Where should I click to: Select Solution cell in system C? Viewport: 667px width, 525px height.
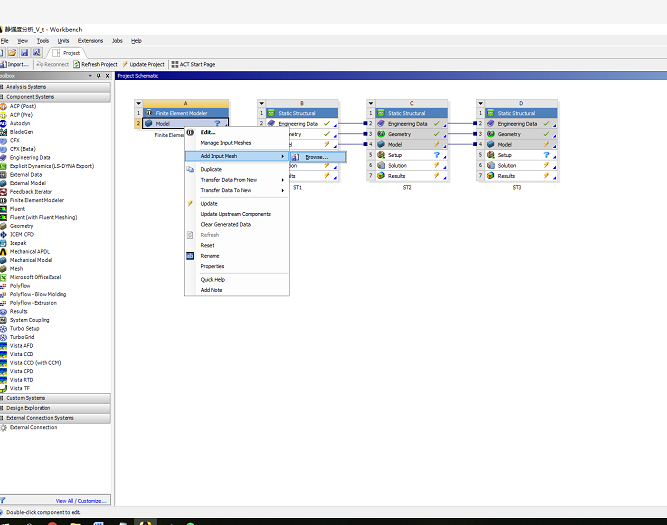[x=411, y=165]
